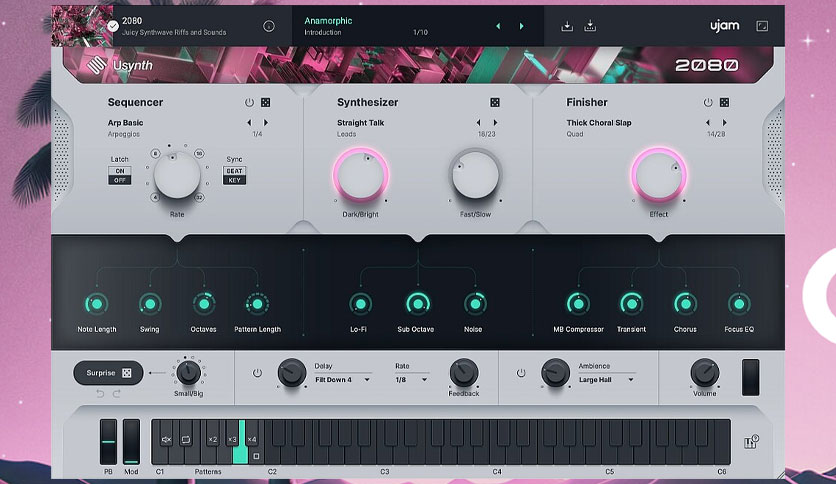The width and height of the screenshot is (836, 484).
Task: Select next Sequencer preset arrow
Action: pyautogui.click(x=266, y=123)
